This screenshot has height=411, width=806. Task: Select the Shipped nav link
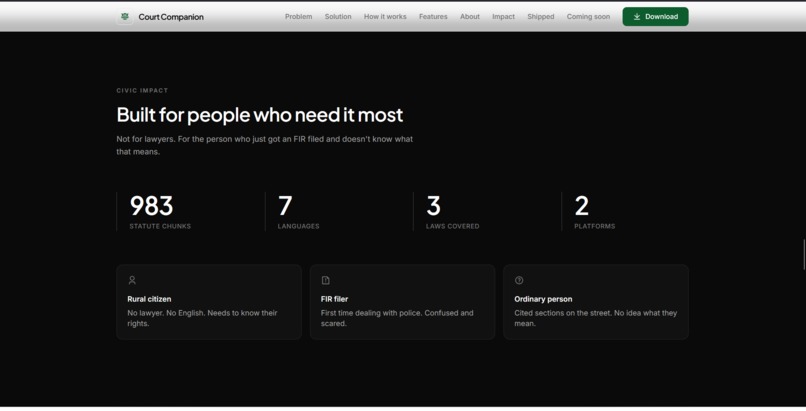(541, 16)
